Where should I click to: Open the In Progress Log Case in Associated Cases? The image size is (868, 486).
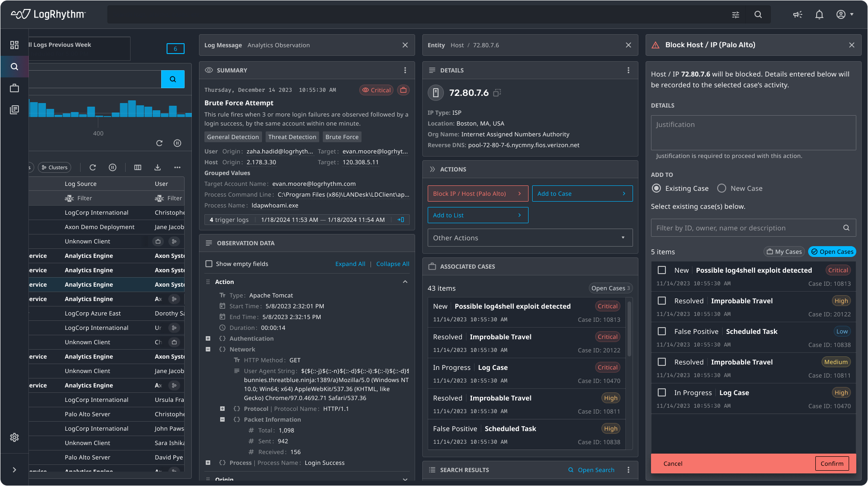tap(526, 373)
